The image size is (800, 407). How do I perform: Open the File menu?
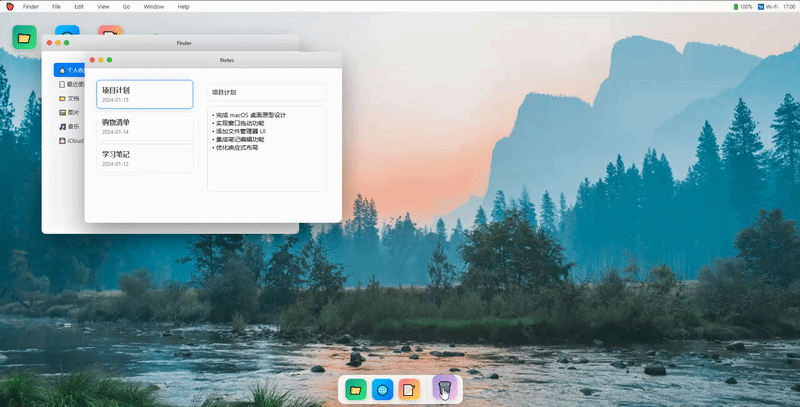pyautogui.click(x=56, y=6)
